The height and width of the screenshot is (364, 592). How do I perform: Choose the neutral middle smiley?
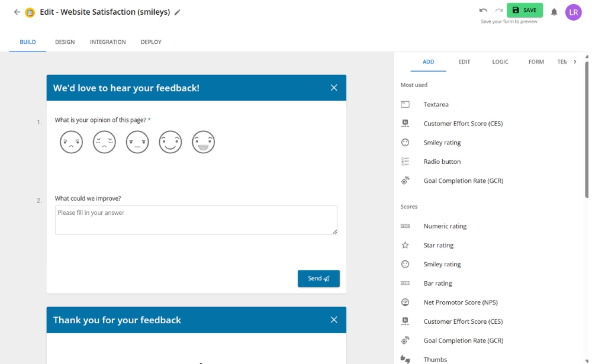pyautogui.click(x=137, y=142)
